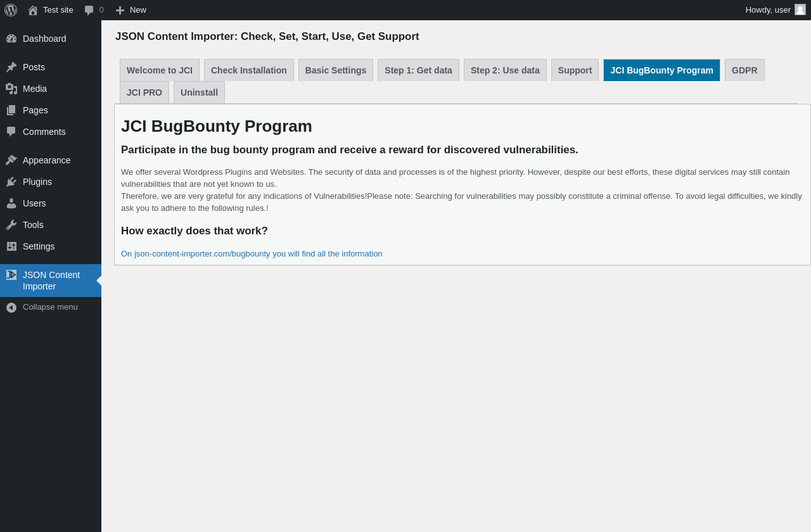Follow the json-content-importer.com/bugbounty link
Screen dimensions: 811x532
[x=252, y=254]
